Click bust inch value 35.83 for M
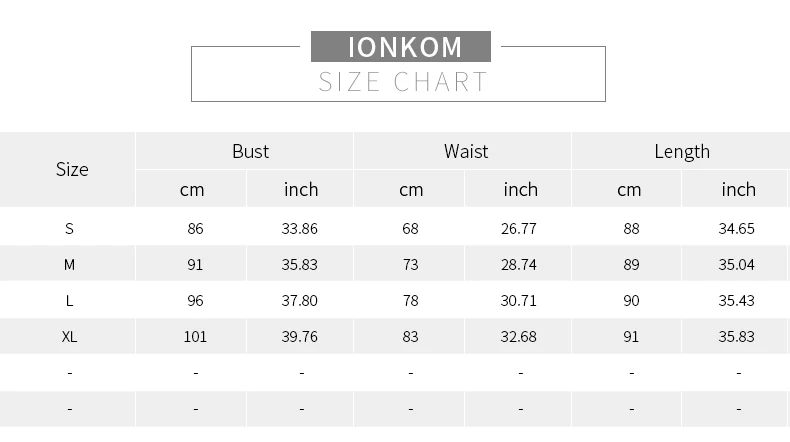Image resolution: width=790 pixels, height=442 pixels. [x=300, y=265]
